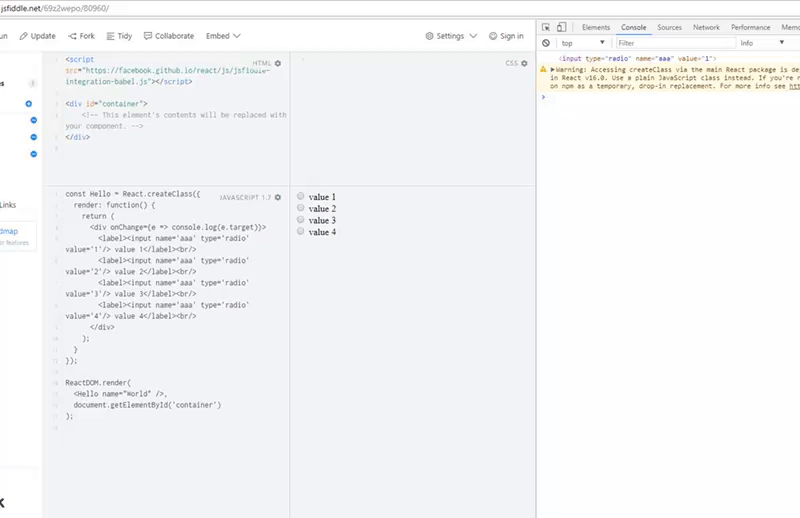Switch to the Performance DevTools tab
Viewport: 800px width, 518px height.
[751, 28]
